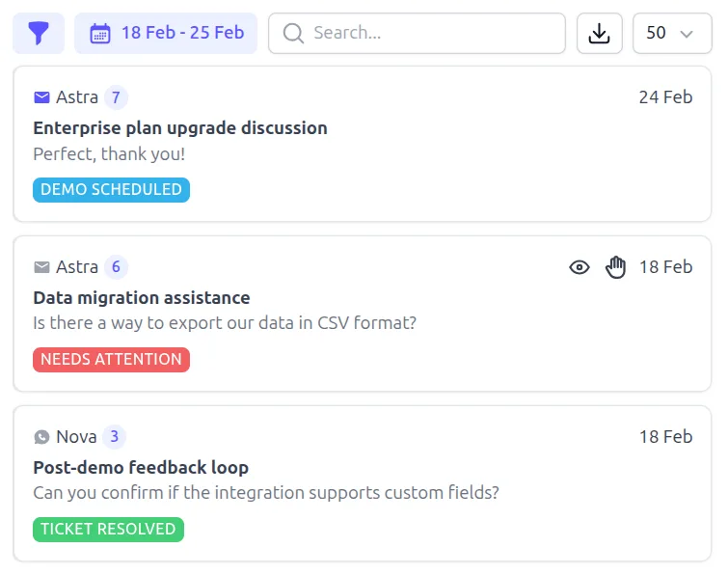Open Data migration assistance conversation
Viewport: 728px width, 575px height.
tap(142, 298)
